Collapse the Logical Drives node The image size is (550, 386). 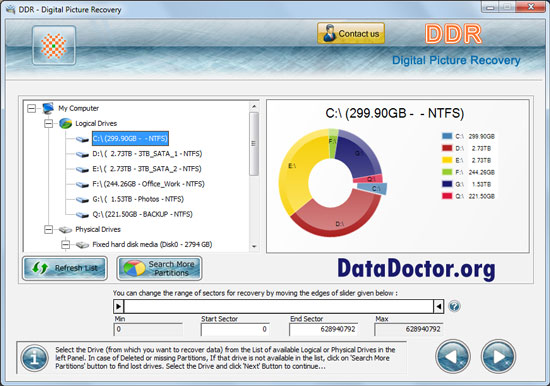[48, 124]
